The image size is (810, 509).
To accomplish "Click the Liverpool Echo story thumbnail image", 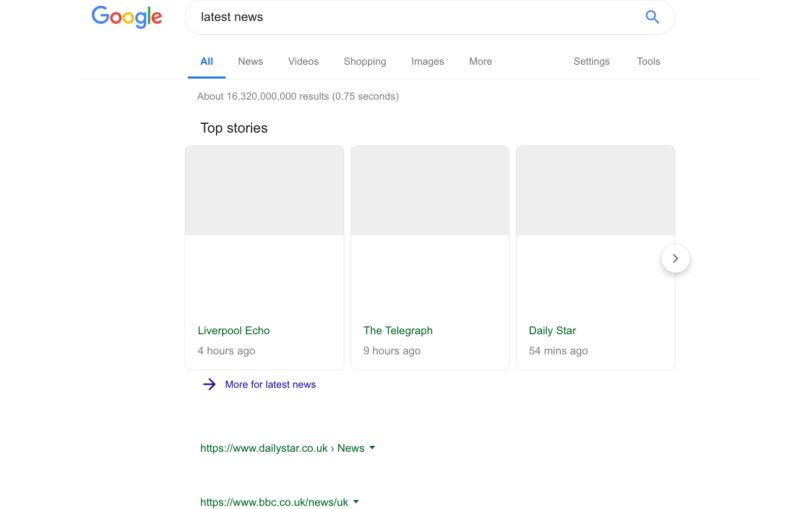I will (264, 190).
